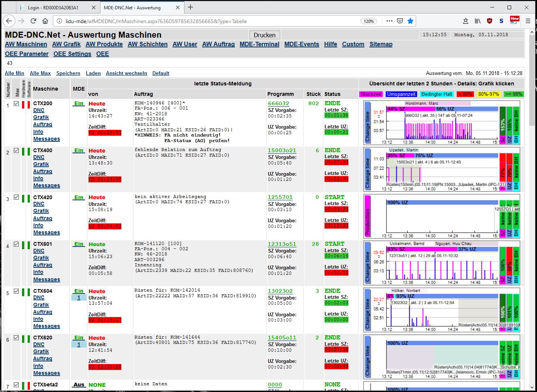Close the Login RD000D3A20B3A1 tab
The width and height of the screenshot is (537, 392).
(93, 7)
